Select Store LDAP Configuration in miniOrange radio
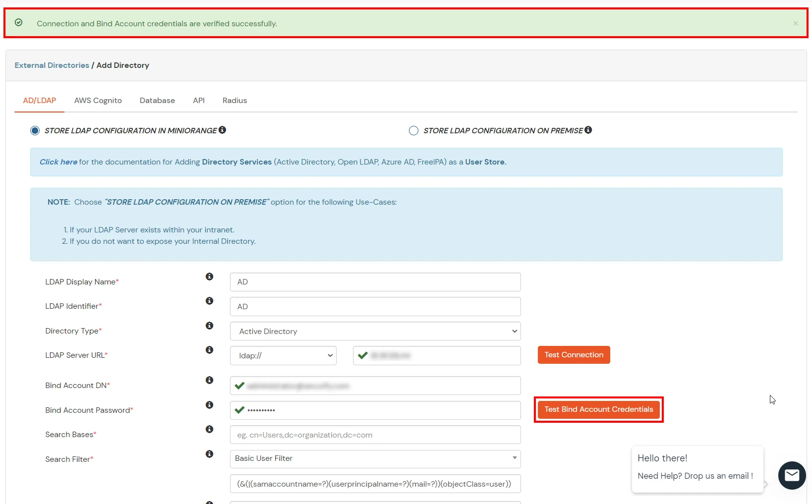Image resolution: width=812 pixels, height=504 pixels. click(x=35, y=130)
